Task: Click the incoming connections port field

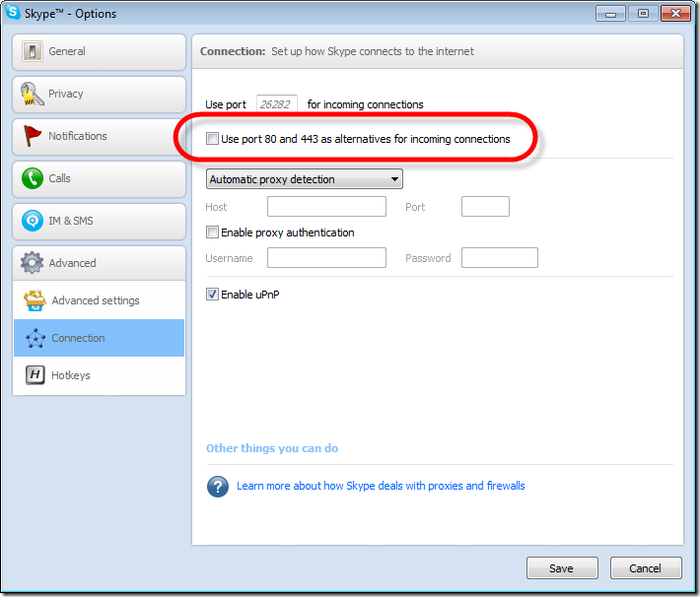Action: tap(277, 104)
